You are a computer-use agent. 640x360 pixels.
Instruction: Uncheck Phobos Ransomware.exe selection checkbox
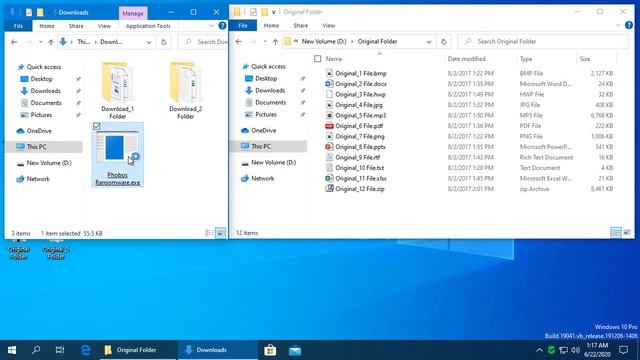[x=97, y=127]
